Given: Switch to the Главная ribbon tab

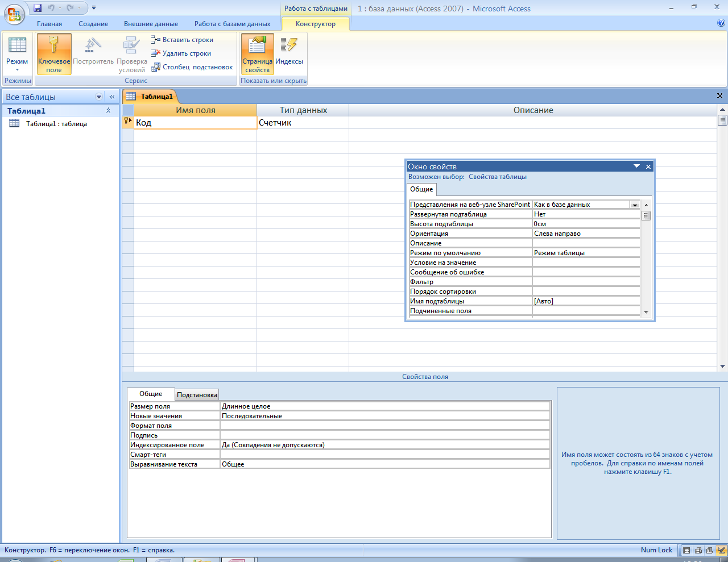Looking at the screenshot, I should click(x=49, y=24).
